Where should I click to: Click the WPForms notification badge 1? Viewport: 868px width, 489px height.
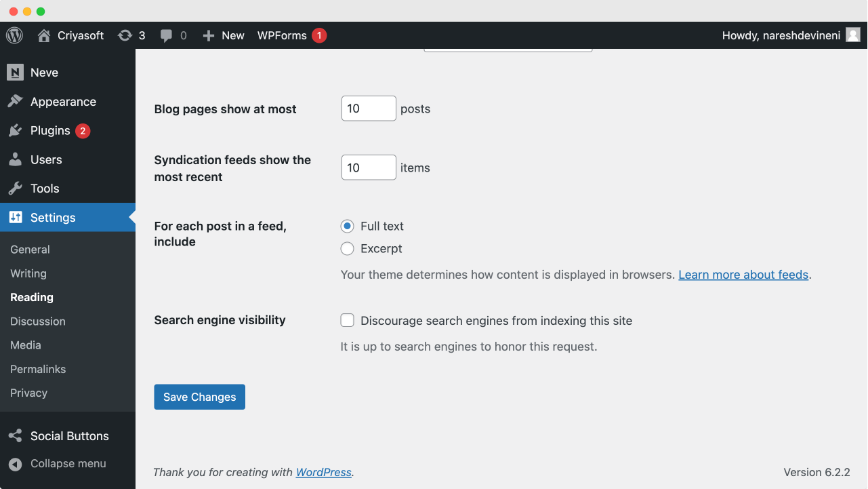[319, 35]
